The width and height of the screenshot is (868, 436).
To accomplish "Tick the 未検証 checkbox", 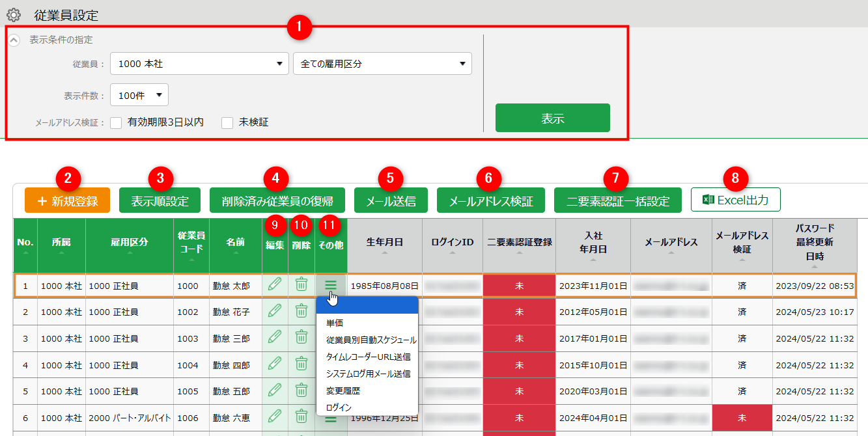I will 227,122.
